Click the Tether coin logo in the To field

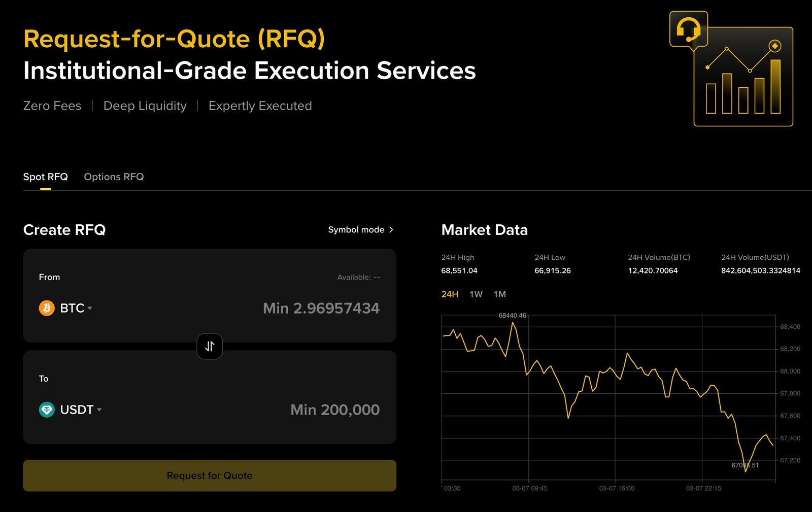pos(46,409)
